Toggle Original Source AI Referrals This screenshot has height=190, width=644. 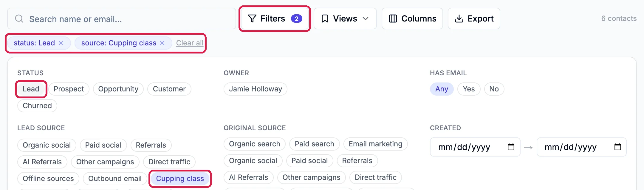coord(249,177)
